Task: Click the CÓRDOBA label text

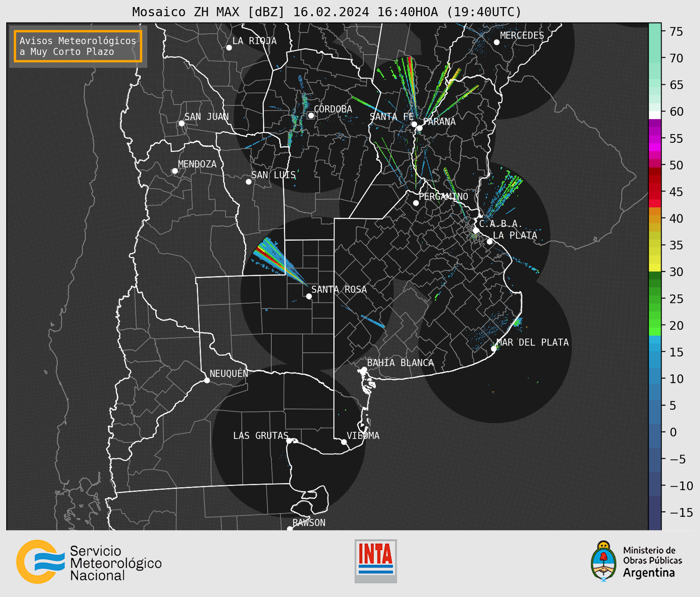Action: tap(333, 109)
